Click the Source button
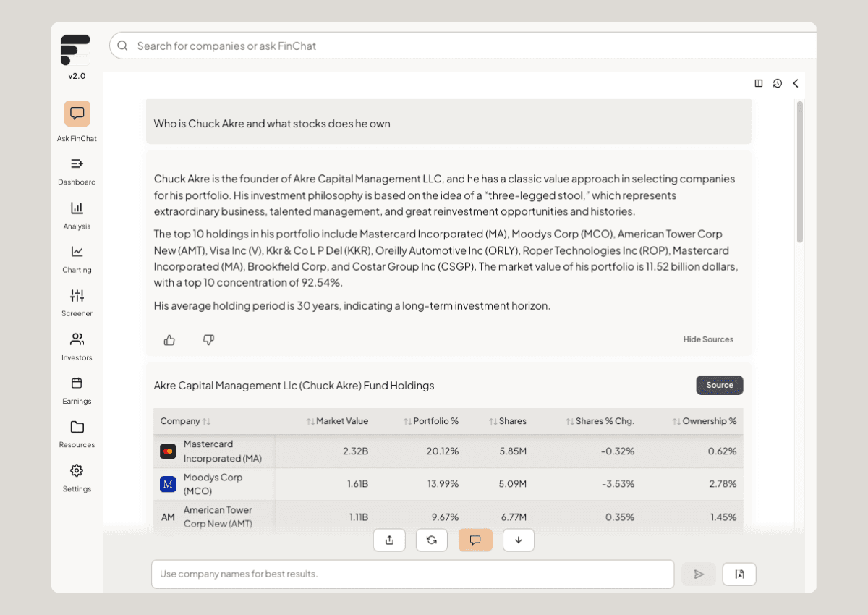The height and width of the screenshot is (615, 868). point(720,385)
